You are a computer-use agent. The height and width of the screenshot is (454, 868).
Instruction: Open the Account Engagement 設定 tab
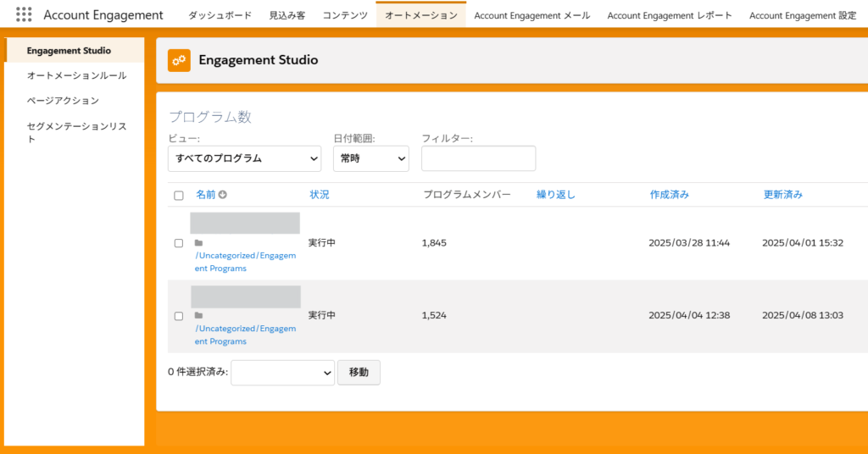pyautogui.click(x=803, y=15)
